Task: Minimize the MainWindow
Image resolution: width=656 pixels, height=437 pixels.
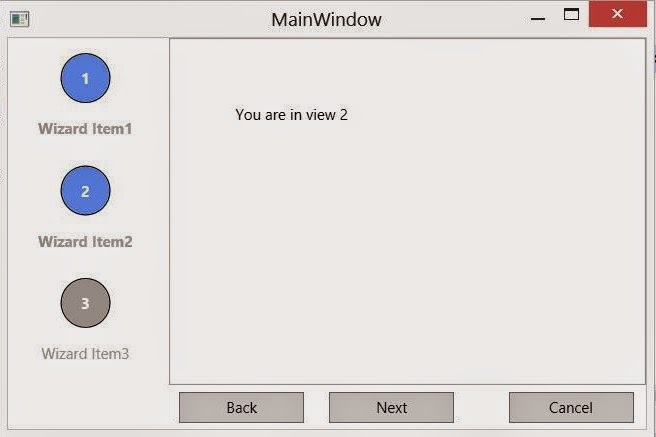Action: coord(538,18)
